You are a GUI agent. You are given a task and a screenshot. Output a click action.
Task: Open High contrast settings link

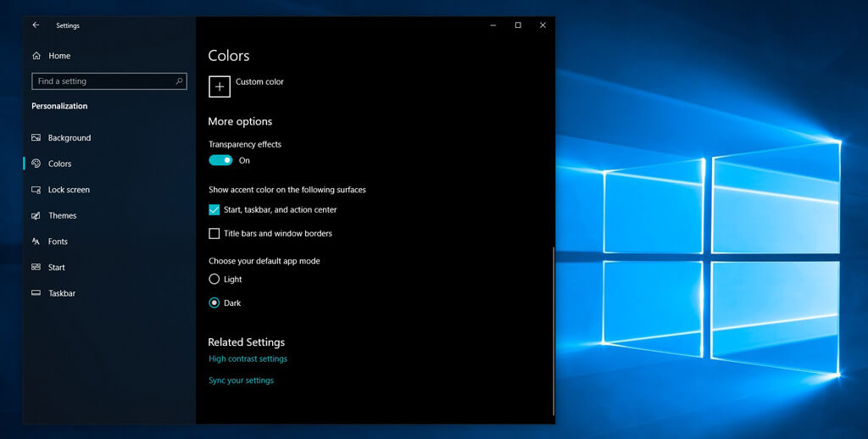248,358
